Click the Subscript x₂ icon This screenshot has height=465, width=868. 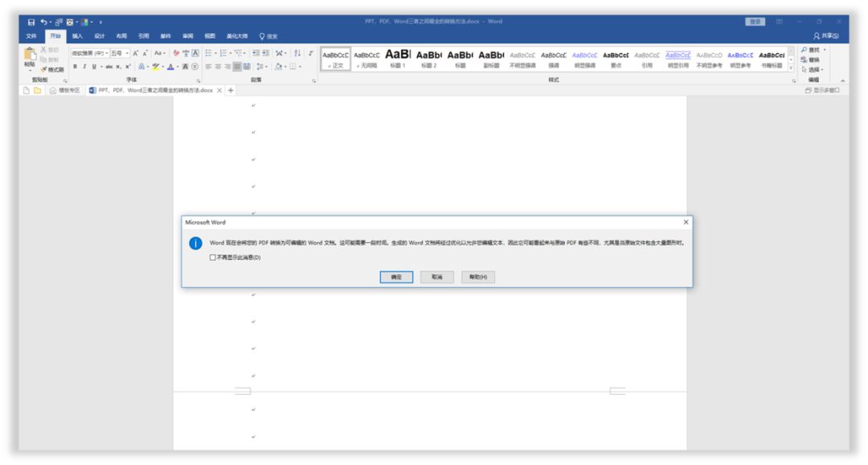(x=118, y=67)
